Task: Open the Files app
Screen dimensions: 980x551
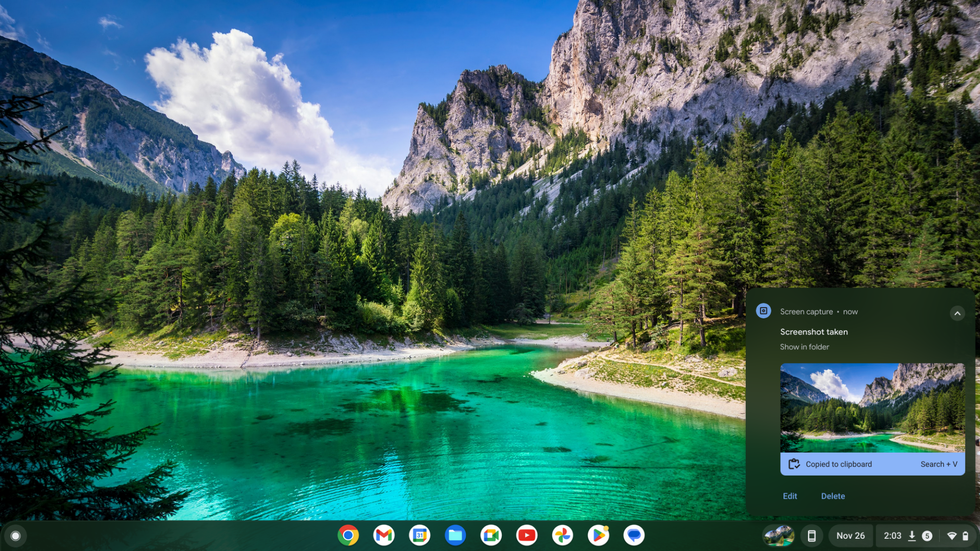Action: (x=456, y=535)
